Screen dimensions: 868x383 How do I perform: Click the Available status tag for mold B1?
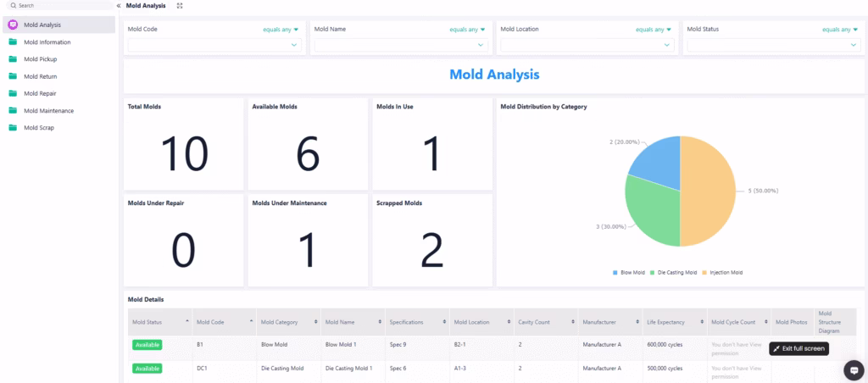[x=147, y=345]
